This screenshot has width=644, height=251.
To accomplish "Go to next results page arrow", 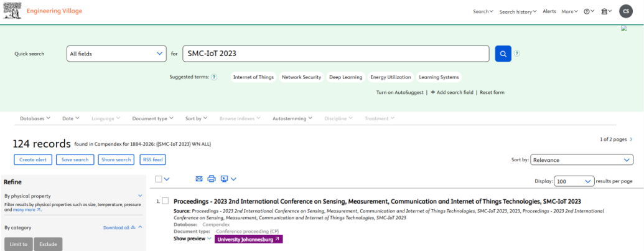I will [632, 140].
